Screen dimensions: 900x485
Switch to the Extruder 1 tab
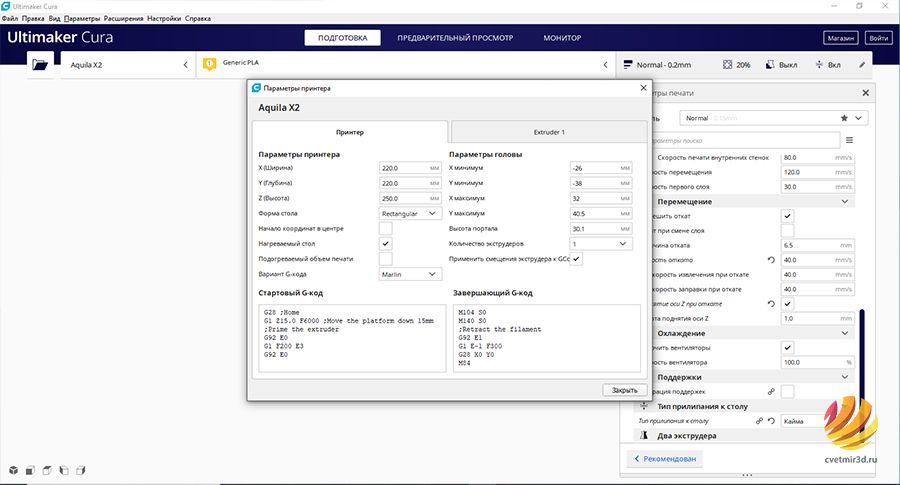[x=549, y=132]
